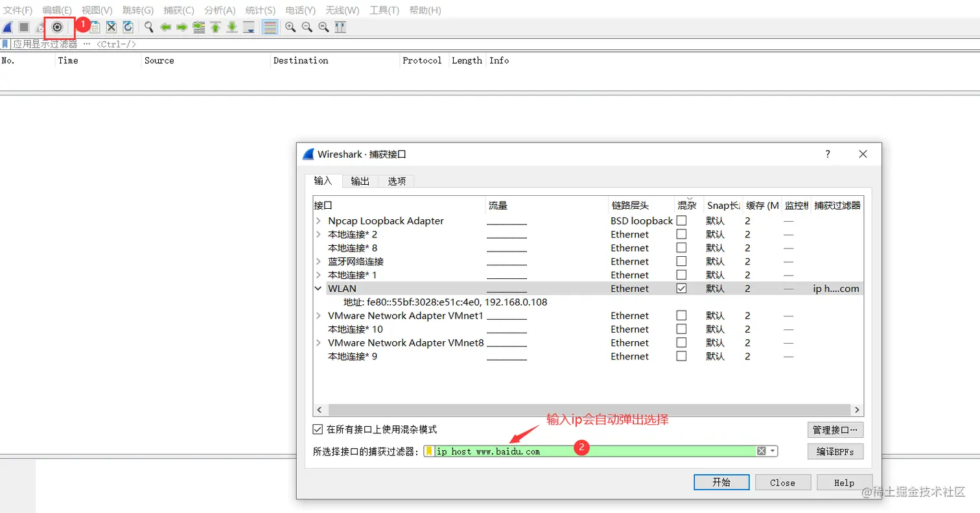Toggle auto-scroll during live capture icon

point(248,27)
